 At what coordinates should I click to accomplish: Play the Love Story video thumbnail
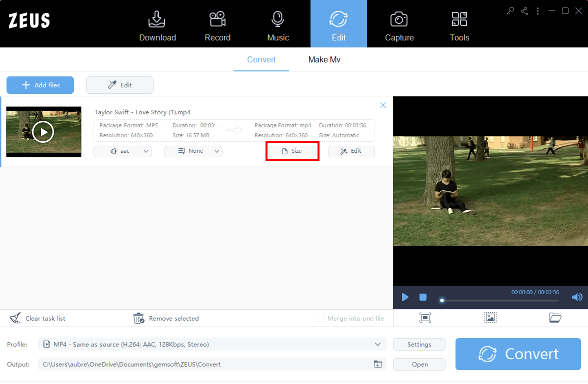coord(43,132)
